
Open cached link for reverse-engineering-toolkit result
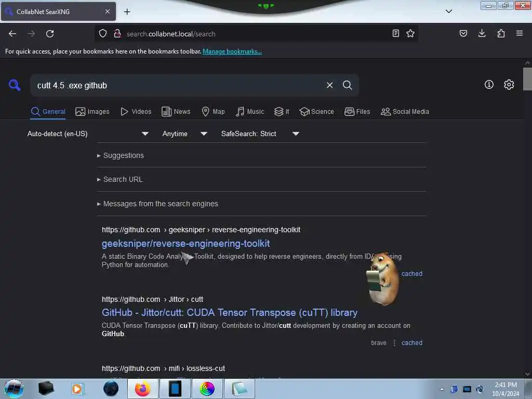coord(412,274)
